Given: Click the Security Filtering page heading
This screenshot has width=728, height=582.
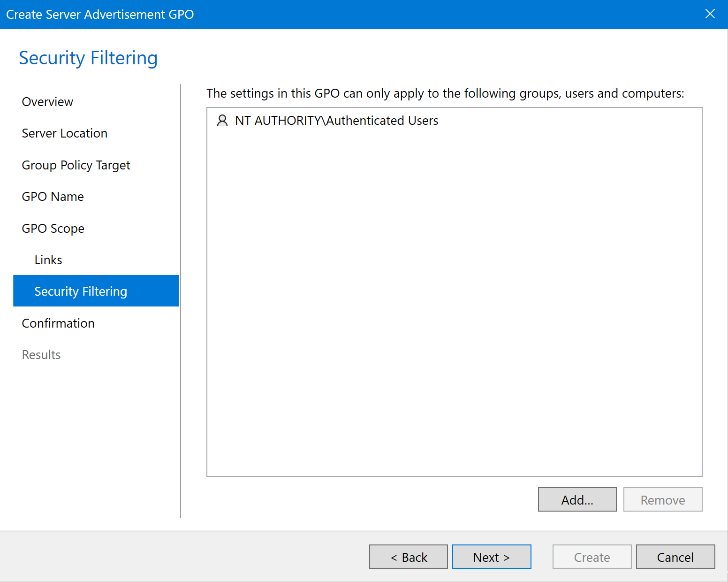Looking at the screenshot, I should click(88, 58).
